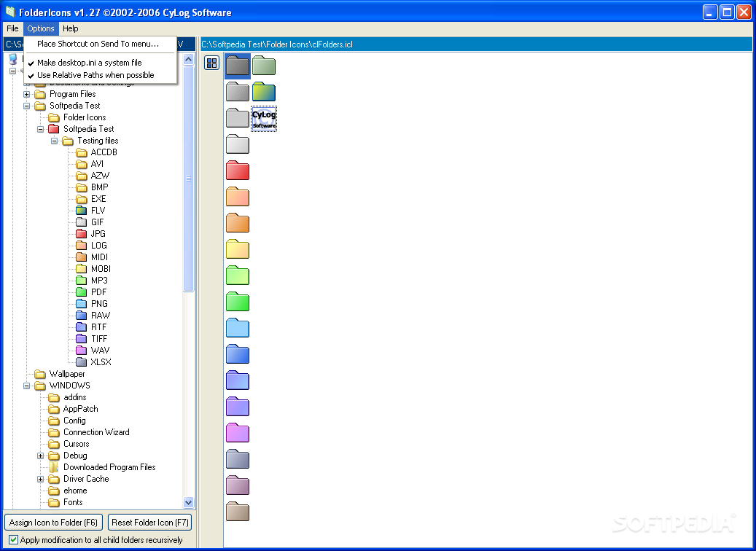756x551 pixels.
Task: Select the TIFF folder
Action: [99, 339]
